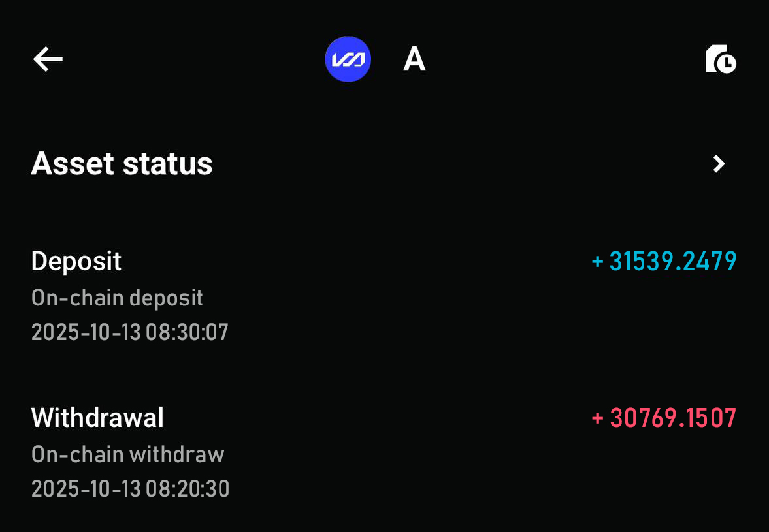769x532 pixels.
Task: Click the word "Asset" in the section heading
Action: (x=73, y=163)
